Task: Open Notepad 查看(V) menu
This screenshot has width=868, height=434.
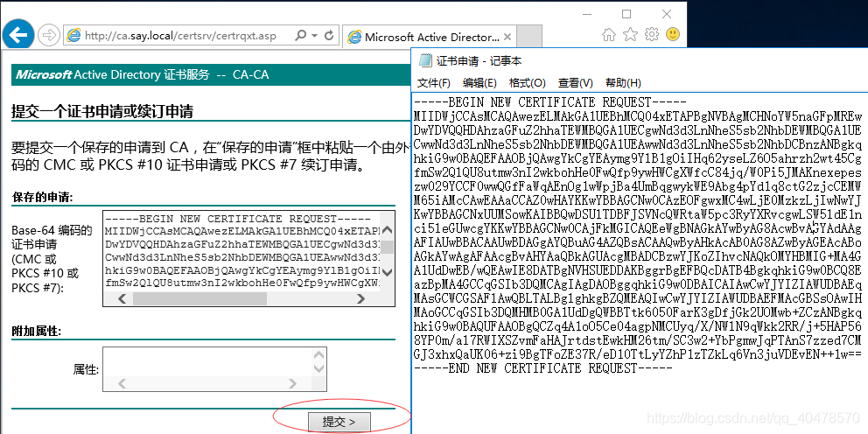Action: 575,83
